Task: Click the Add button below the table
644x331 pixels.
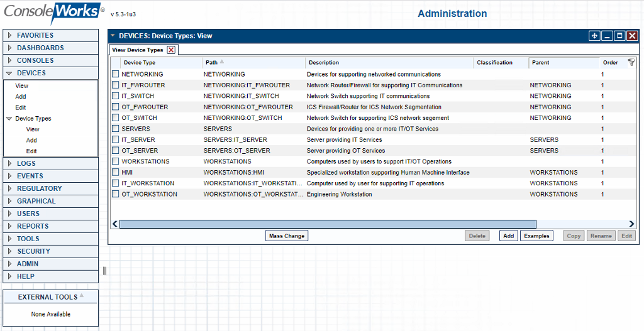Action: 508,236
